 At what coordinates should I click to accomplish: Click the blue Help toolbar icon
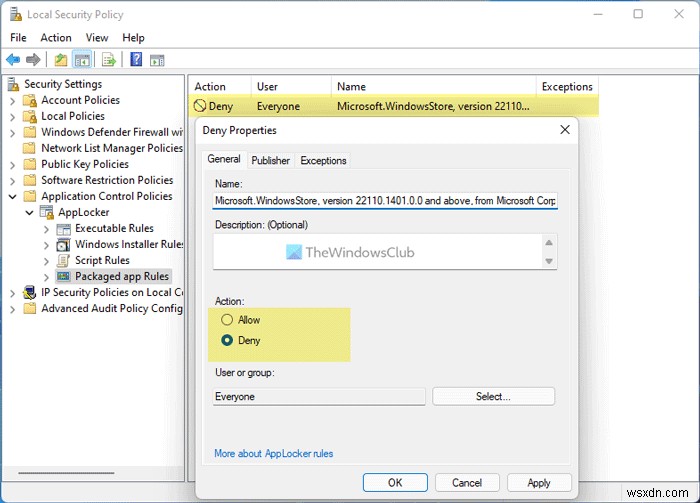(136, 60)
